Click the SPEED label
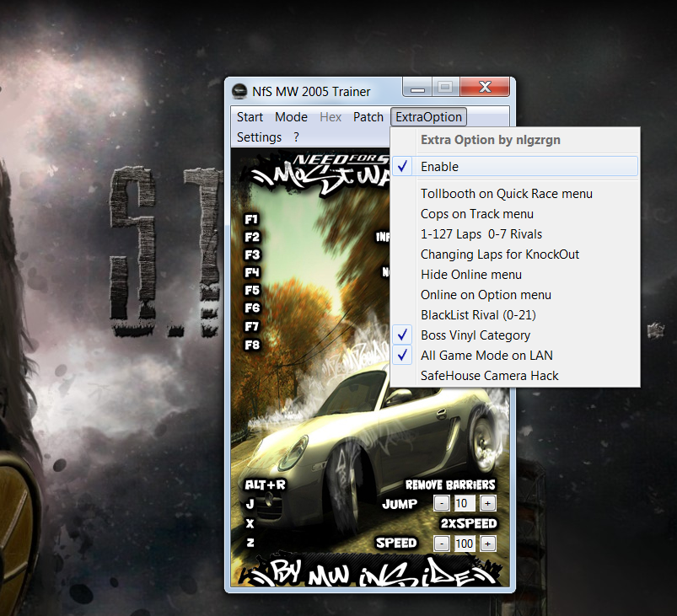This screenshot has height=616, width=677. pos(396,544)
